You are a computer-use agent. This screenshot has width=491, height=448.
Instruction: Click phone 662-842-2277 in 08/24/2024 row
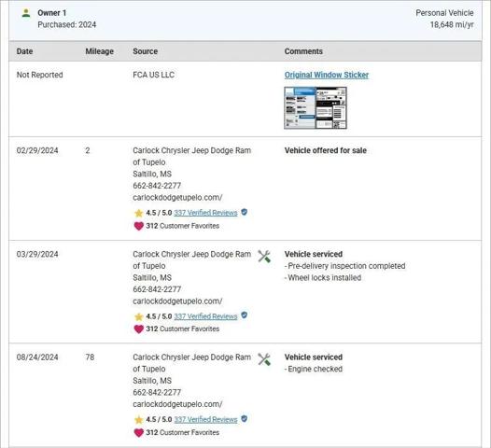point(157,392)
